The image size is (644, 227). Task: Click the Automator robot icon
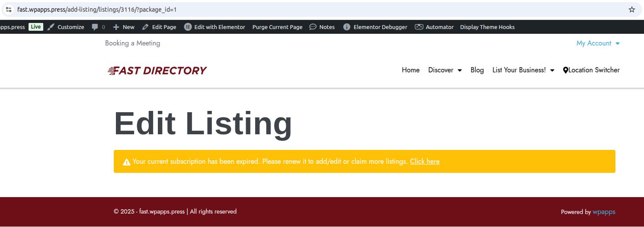tap(419, 27)
